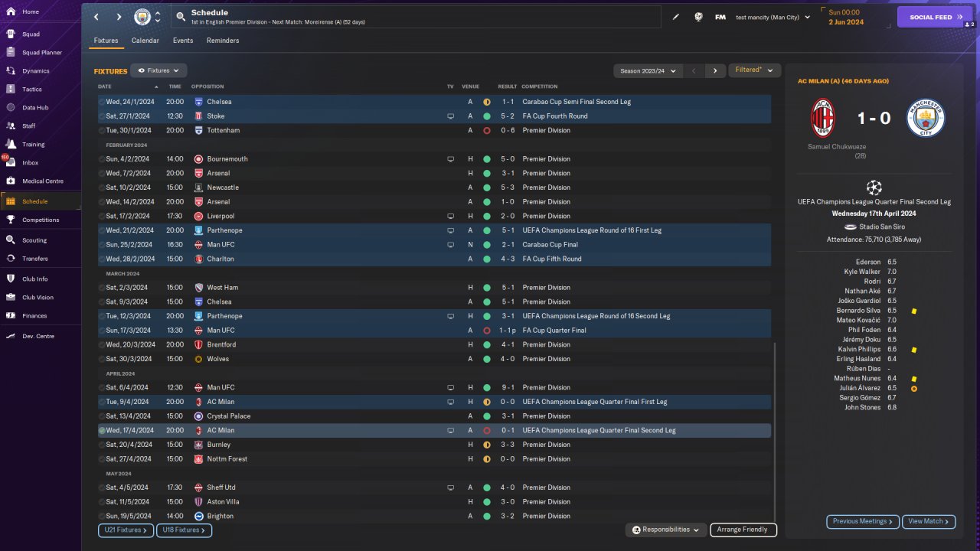980x551 pixels.
Task: Click the TV icon on the Liverpool row
Action: (x=451, y=216)
